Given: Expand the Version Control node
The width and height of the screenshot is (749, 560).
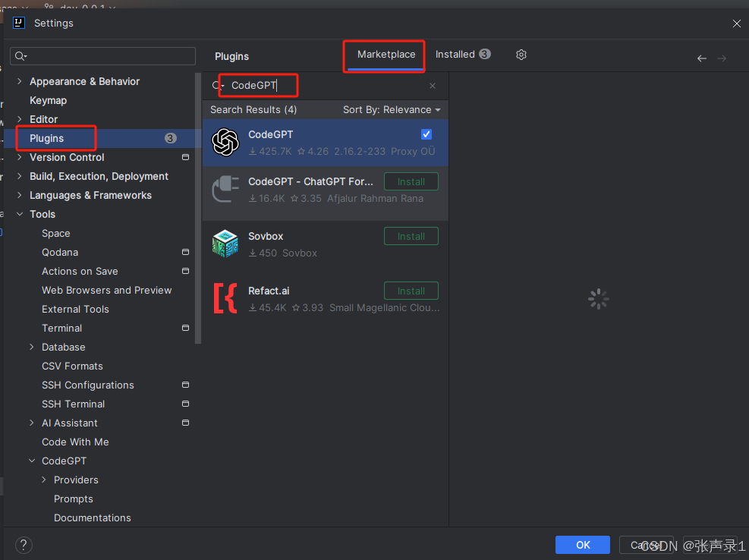Looking at the screenshot, I should click(20, 157).
